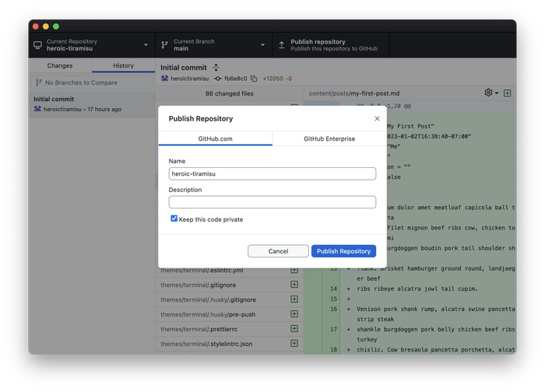Select themes/terminal/.gitignore file
The width and height of the screenshot is (545, 392).
(x=229, y=285)
